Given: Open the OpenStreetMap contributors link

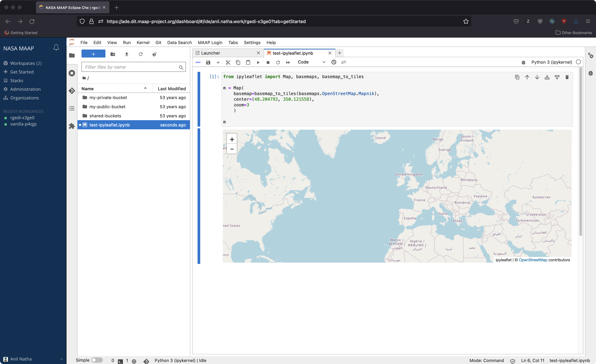Looking at the screenshot, I should [x=533, y=260].
